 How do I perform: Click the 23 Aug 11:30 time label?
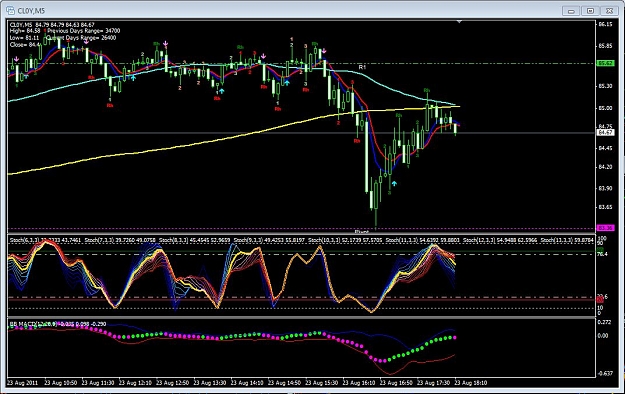coord(98,382)
